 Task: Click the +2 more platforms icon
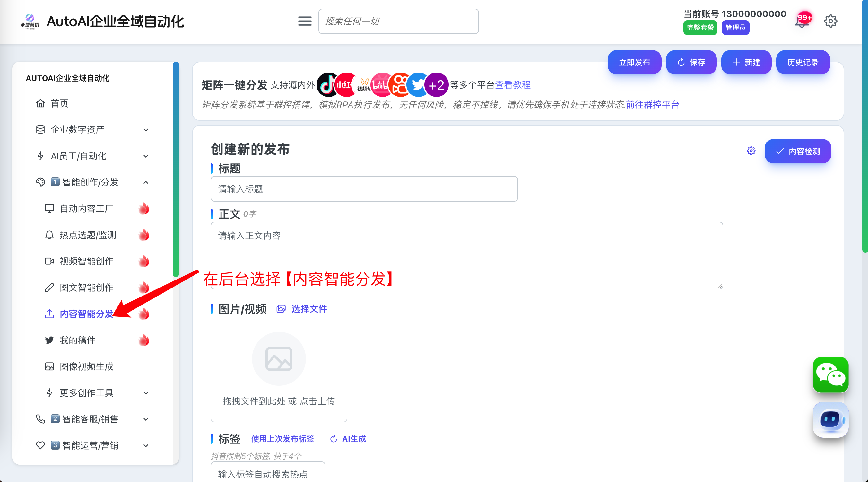click(x=436, y=85)
